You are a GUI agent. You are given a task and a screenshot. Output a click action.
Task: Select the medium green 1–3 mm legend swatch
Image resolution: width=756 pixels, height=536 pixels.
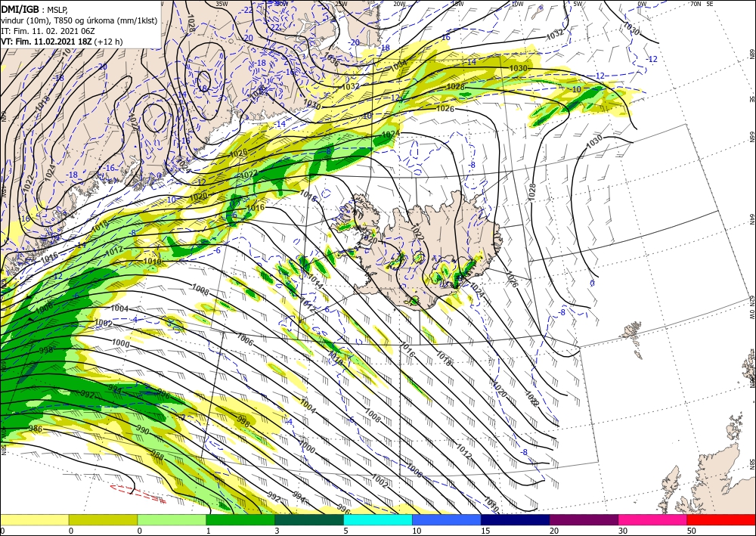pos(240,520)
